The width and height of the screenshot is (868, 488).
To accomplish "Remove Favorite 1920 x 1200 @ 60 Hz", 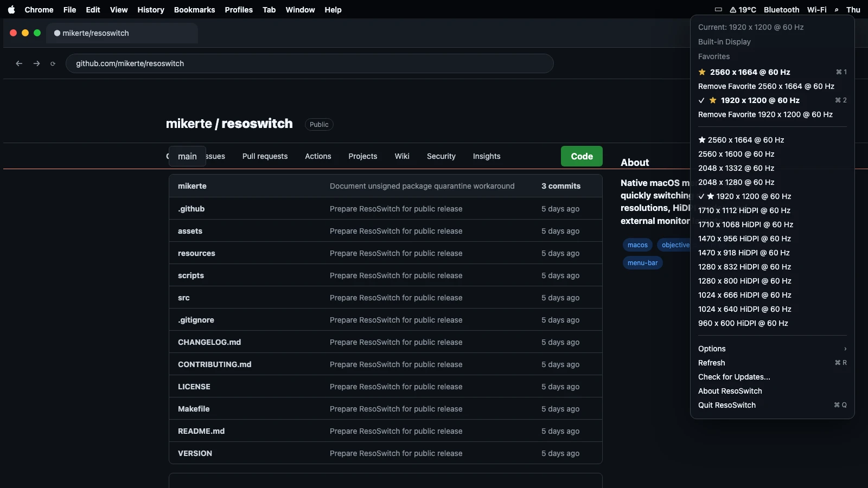I will pos(773,114).
